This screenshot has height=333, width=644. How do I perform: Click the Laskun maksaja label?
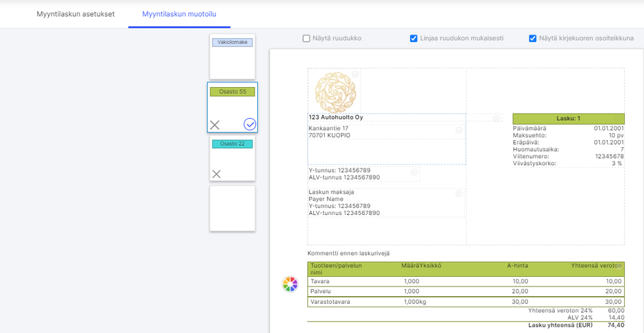331,192
